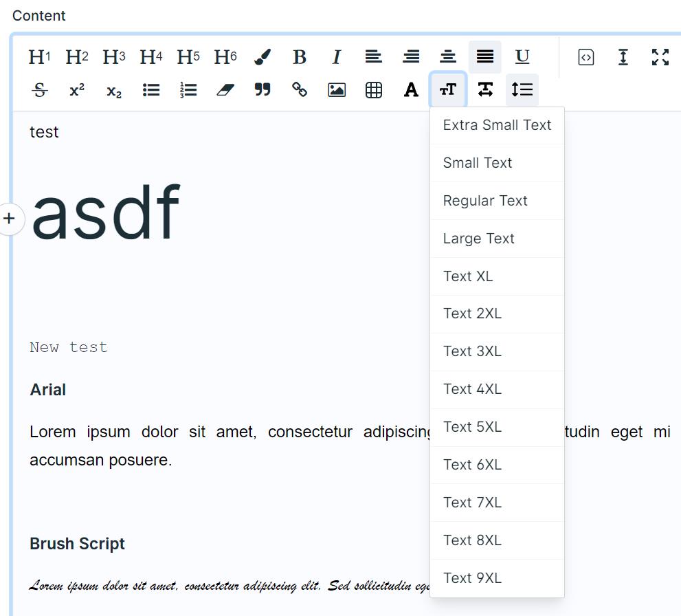681x616 pixels.
Task: Insert a table
Action: 374,90
